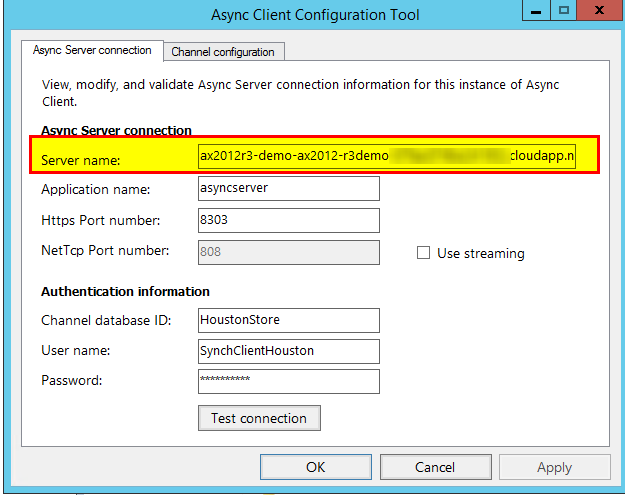This screenshot has width=625, height=495.
Task: Confirm the dialog with OK
Action: (x=315, y=467)
